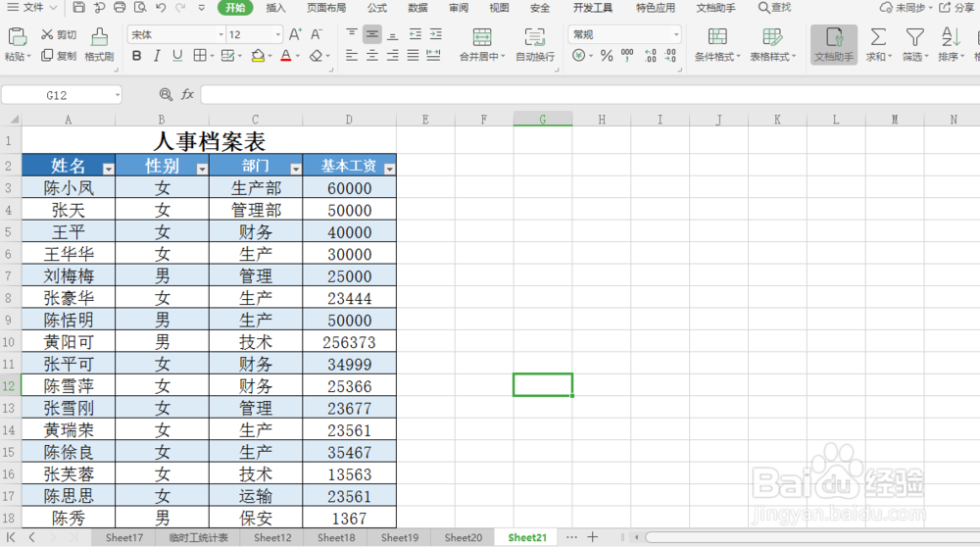Decrease indent icon
The image size is (980, 547).
(x=415, y=33)
